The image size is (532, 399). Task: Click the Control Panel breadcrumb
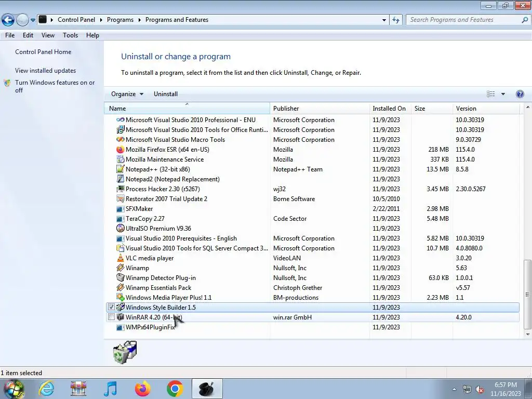click(x=76, y=20)
